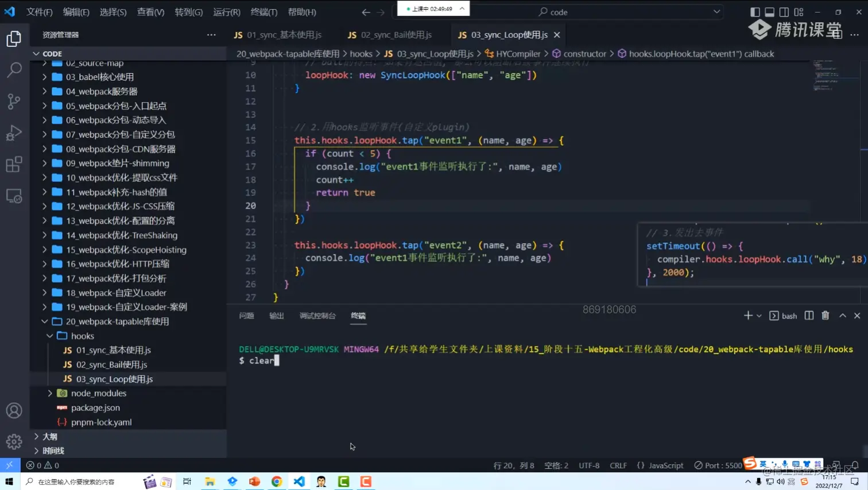Switch to the 输出 panel tab
The height and width of the screenshot is (490, 868).
[277, 316]
